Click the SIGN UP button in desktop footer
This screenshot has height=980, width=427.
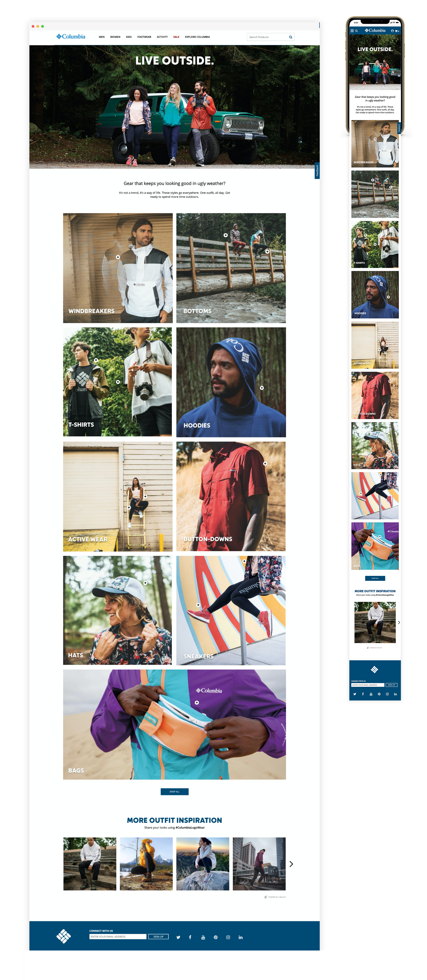(158, 936)
